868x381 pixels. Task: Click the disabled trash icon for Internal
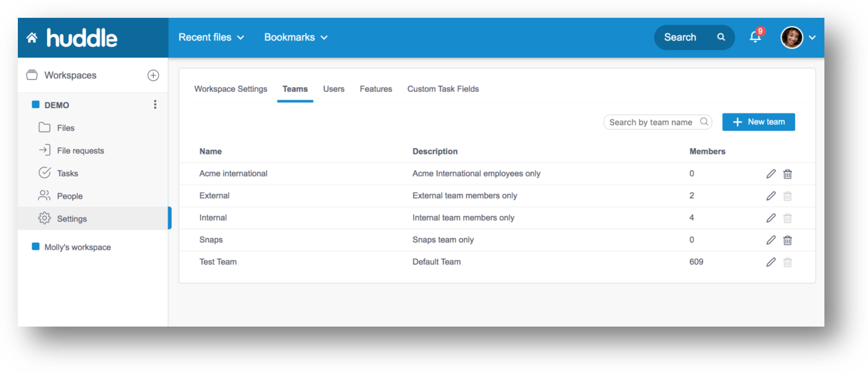point(787,218)
